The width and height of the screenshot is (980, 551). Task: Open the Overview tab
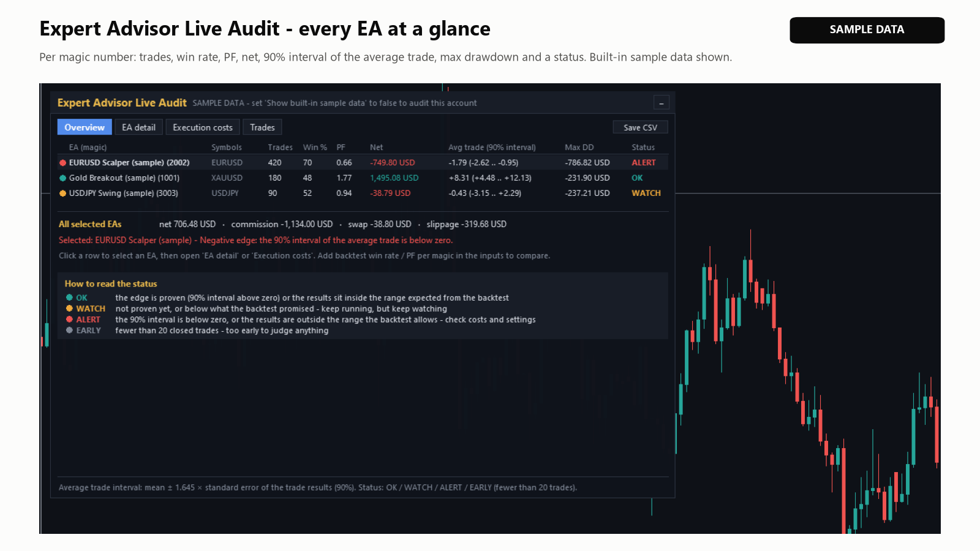(x=85, y=127)
